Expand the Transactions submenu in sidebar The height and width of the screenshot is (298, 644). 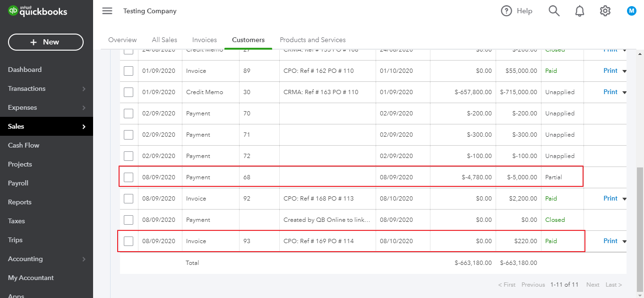(x=84, y=89)
